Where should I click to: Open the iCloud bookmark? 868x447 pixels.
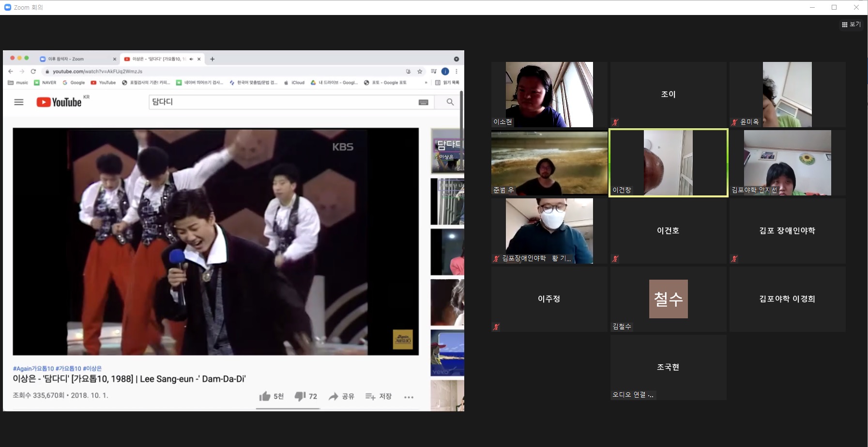coord(294,83)
